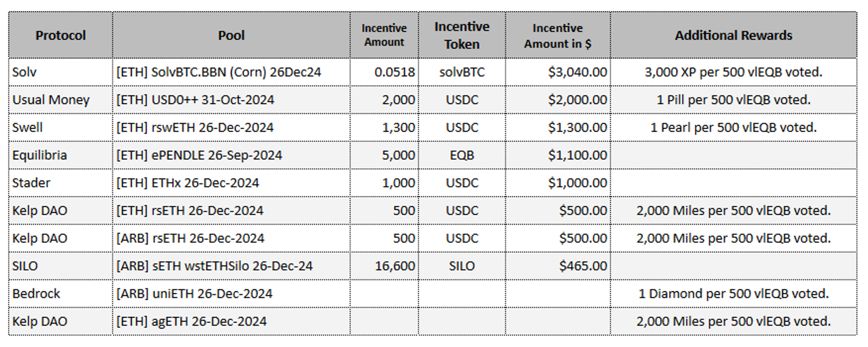The image size is (868, 347).
Task: Click the Equilibria protocol cell
Action: click(x=60, y=156)
